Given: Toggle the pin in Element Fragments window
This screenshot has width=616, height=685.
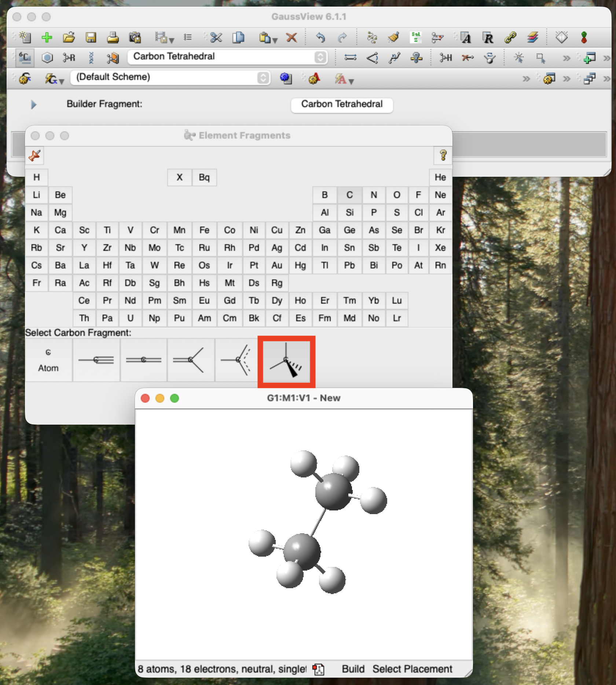Looking at the screenshot, I should click(x=35, y=155).
